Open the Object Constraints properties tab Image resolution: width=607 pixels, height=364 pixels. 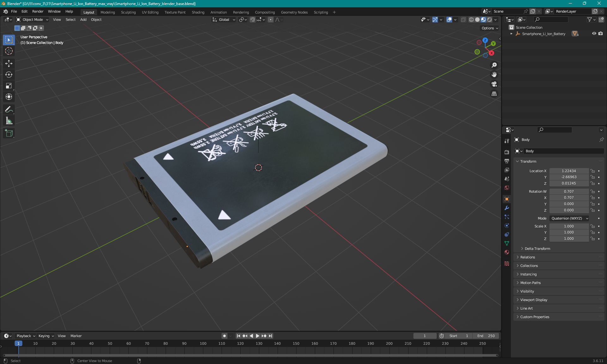[x=507, y=234]
